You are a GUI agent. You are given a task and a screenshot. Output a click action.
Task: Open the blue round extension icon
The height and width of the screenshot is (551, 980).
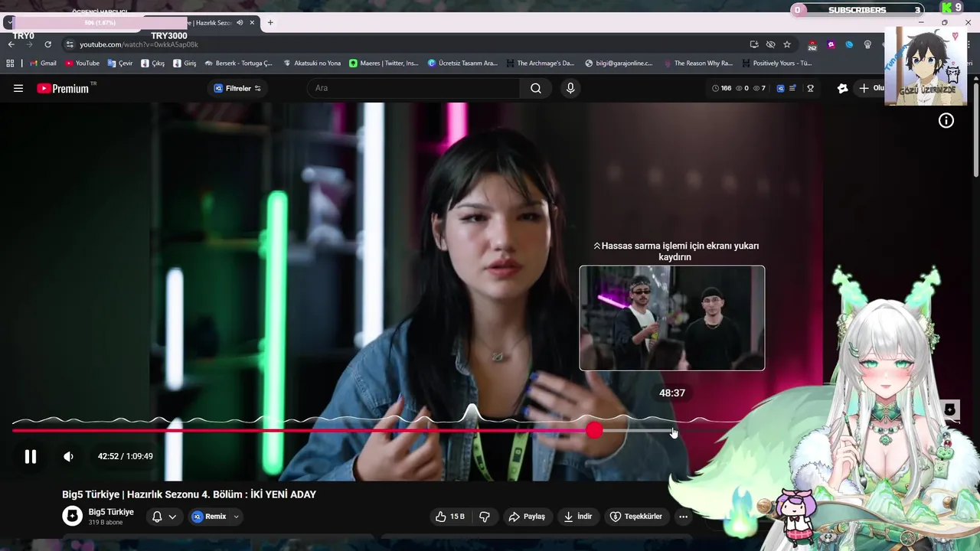(849, 44)
